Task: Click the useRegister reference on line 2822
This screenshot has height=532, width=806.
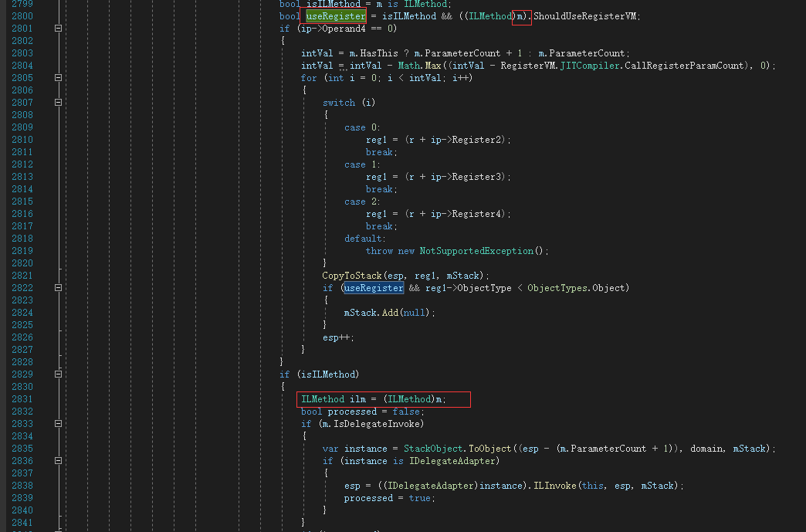Action: [373, 287]
